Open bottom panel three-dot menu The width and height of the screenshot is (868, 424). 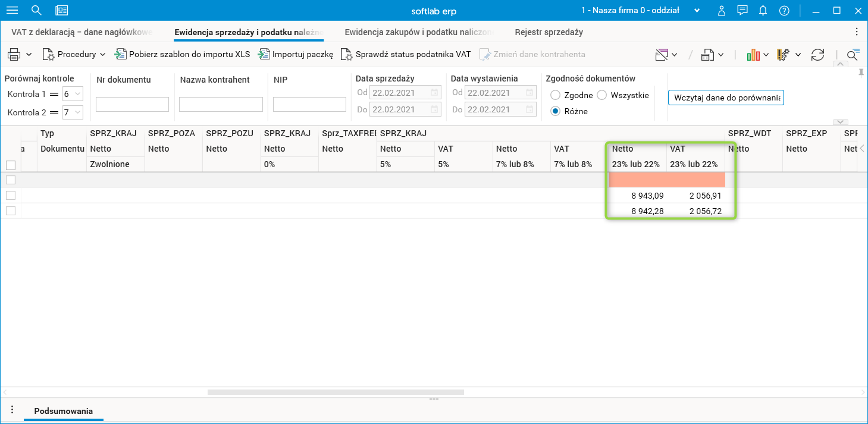(12, 410)
